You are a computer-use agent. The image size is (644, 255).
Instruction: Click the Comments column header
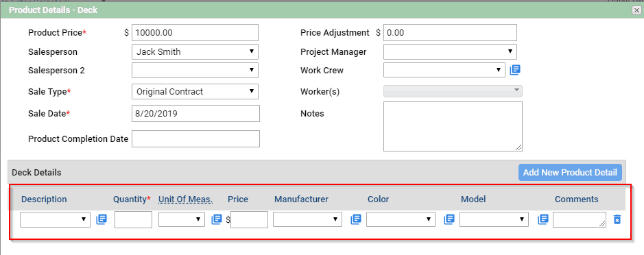[x=577, y=199]
